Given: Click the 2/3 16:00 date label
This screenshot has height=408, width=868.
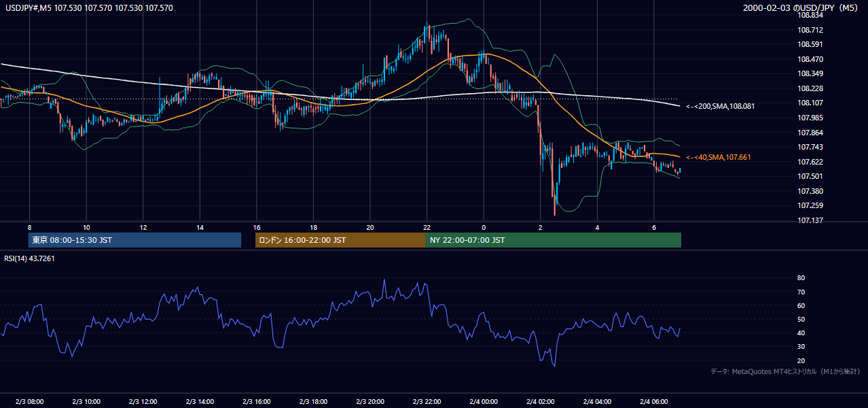Looking at the screenshot, I should tap(256, 401).
